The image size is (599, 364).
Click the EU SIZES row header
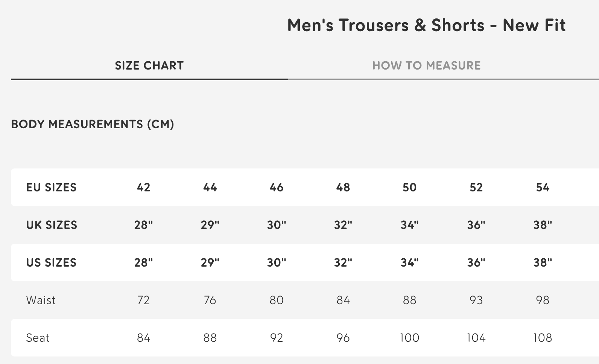click(51, 187)
